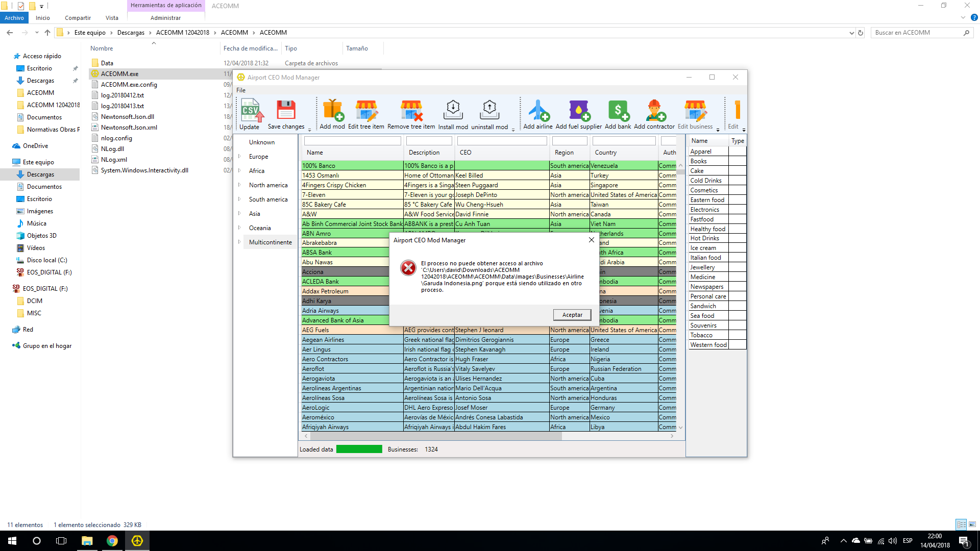Expand the Europe tree node
980x551 pixels.
(239, 157)
